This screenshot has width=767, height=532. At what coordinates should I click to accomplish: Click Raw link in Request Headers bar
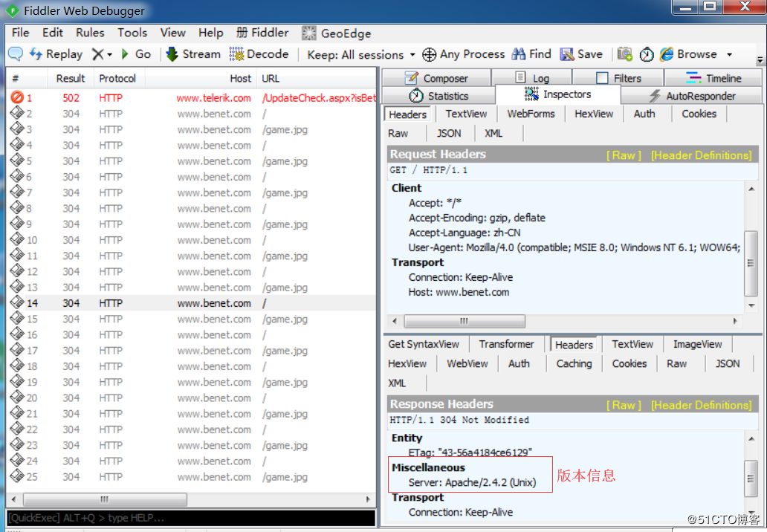coord(624,155)
